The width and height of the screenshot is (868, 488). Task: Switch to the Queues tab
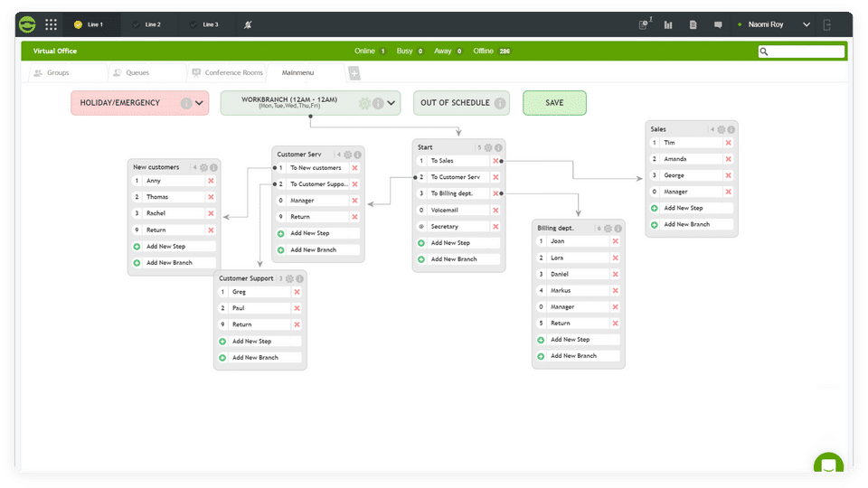click(x=146, y=73)
